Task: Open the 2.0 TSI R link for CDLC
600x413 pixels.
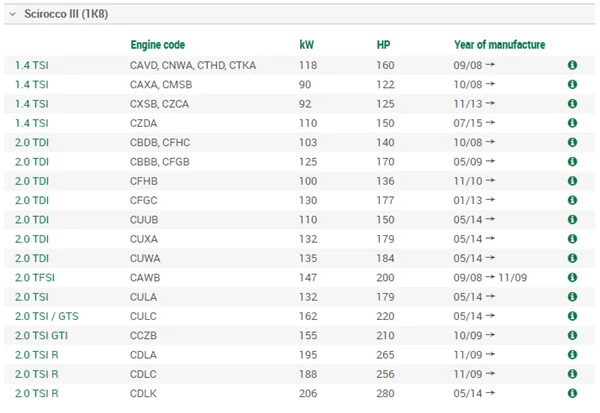Action: click(x=37, y=374)
